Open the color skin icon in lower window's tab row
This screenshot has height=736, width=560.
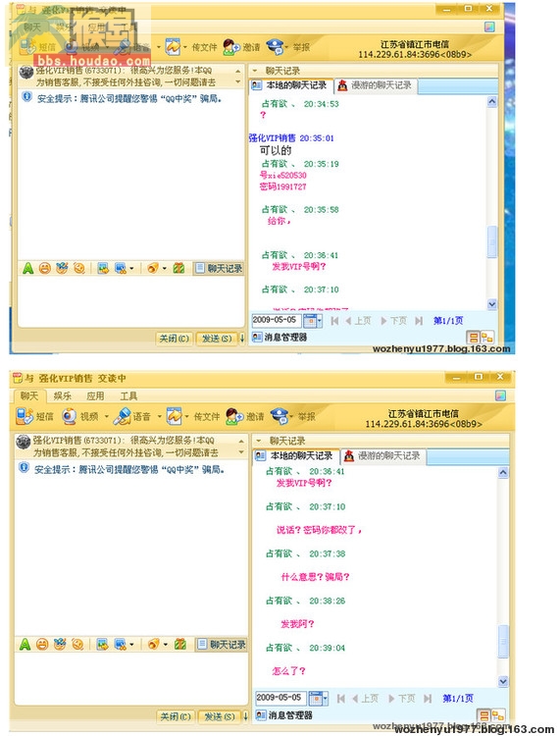(500, 395)
